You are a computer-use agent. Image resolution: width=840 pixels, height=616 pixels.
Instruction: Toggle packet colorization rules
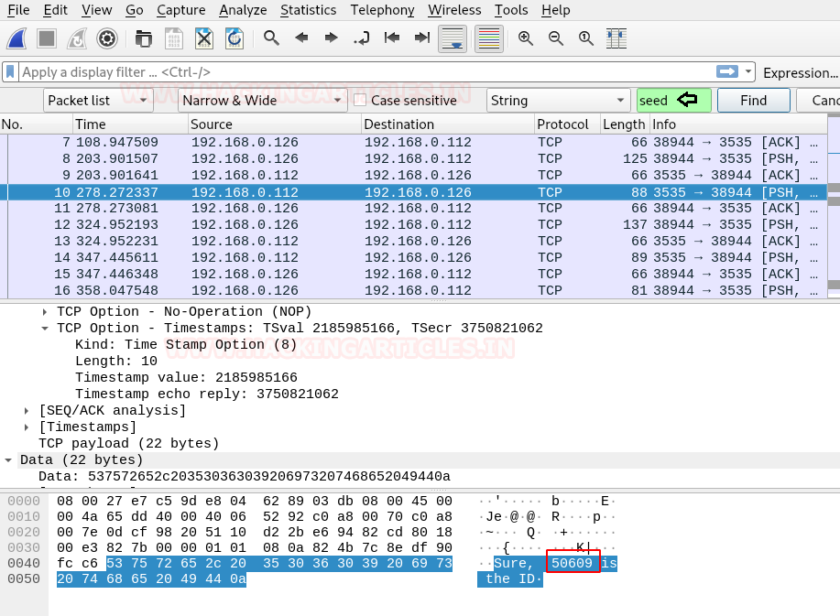click(488, 38)
